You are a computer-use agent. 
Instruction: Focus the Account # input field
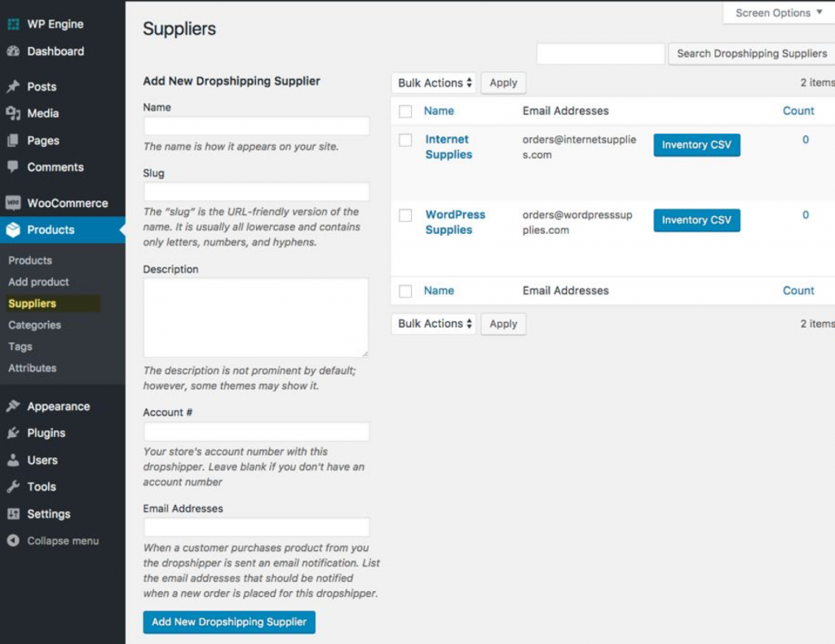point(257,431)
